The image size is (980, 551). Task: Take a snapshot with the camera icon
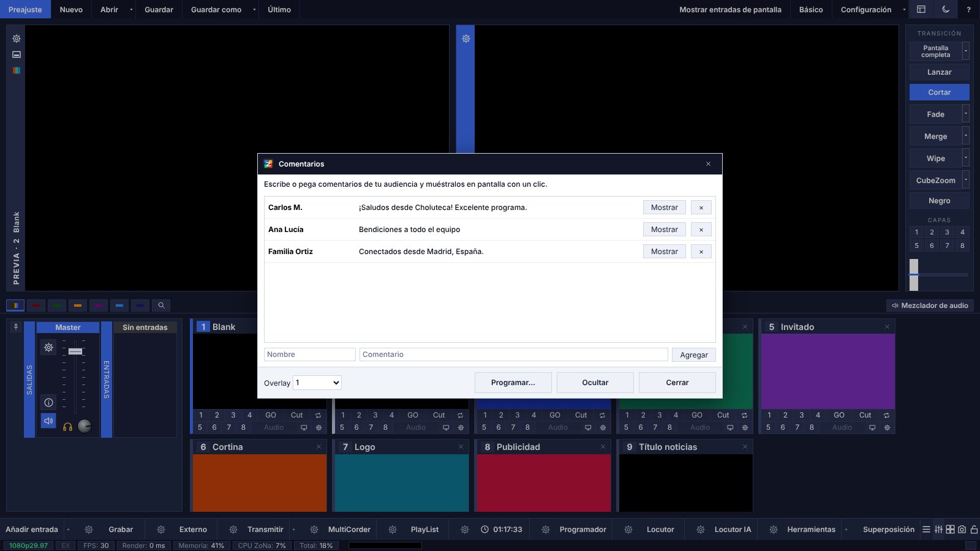(x=962, y=530)
